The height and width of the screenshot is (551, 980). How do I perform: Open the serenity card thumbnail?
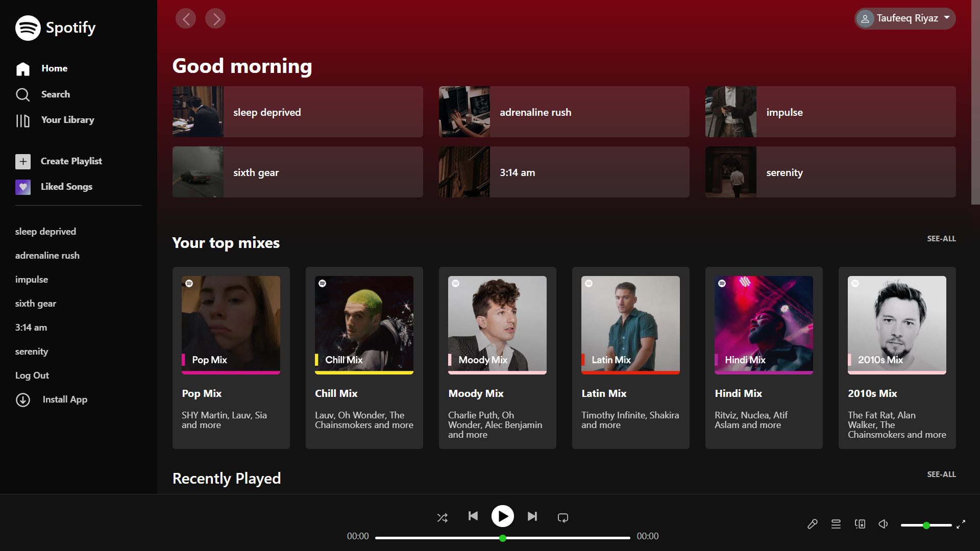coord(731,172)
